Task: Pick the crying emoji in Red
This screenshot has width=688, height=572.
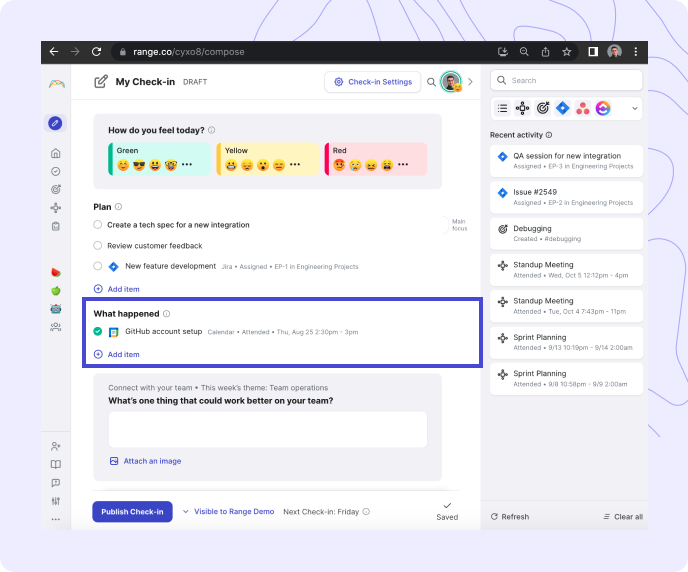Action: pyautogui.click(x=355, y=165)
